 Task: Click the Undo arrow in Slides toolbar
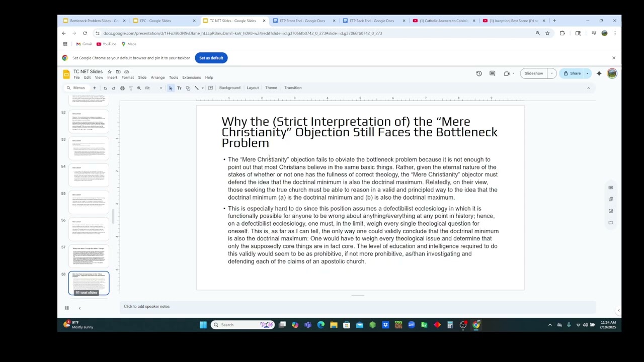[x=105, y=88]
